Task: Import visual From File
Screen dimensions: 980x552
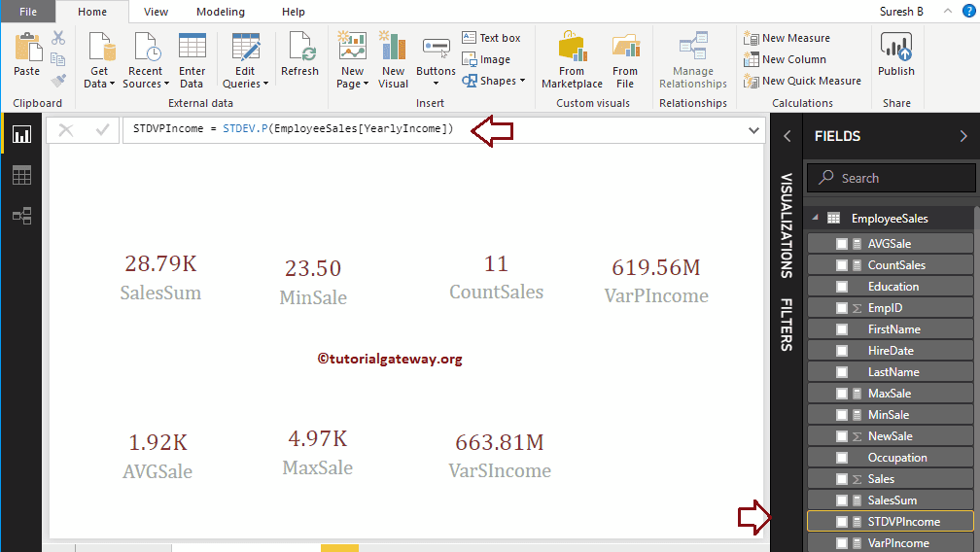Action: coord(625,60)
